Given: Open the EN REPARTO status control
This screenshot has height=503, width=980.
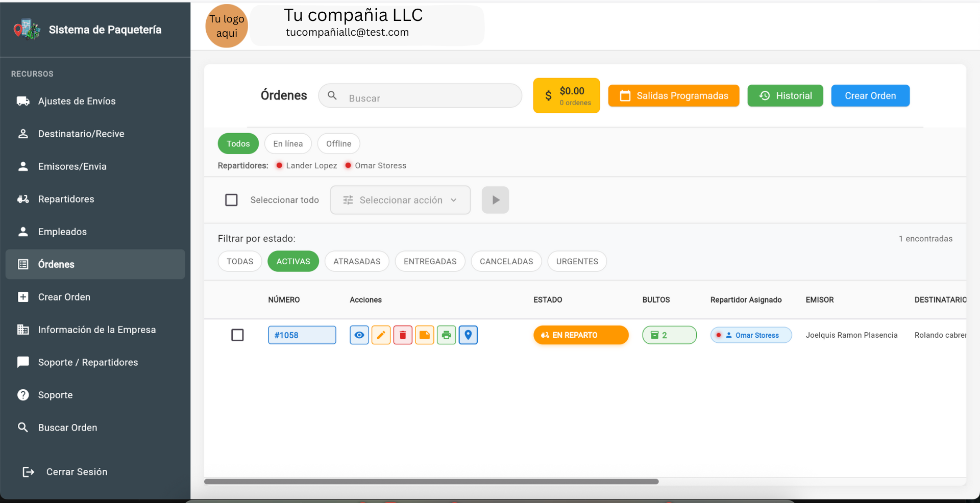Looking at the screenshot, I should (581, 335).
